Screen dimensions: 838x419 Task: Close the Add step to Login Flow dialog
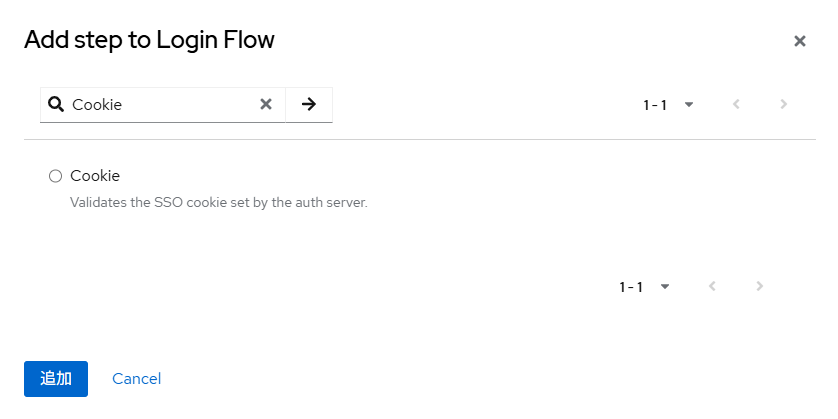(800, 41)
